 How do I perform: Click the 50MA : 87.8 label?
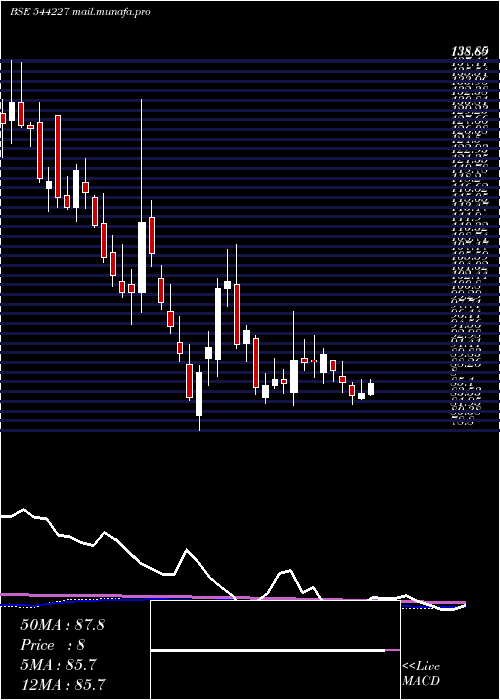[62, 625]
